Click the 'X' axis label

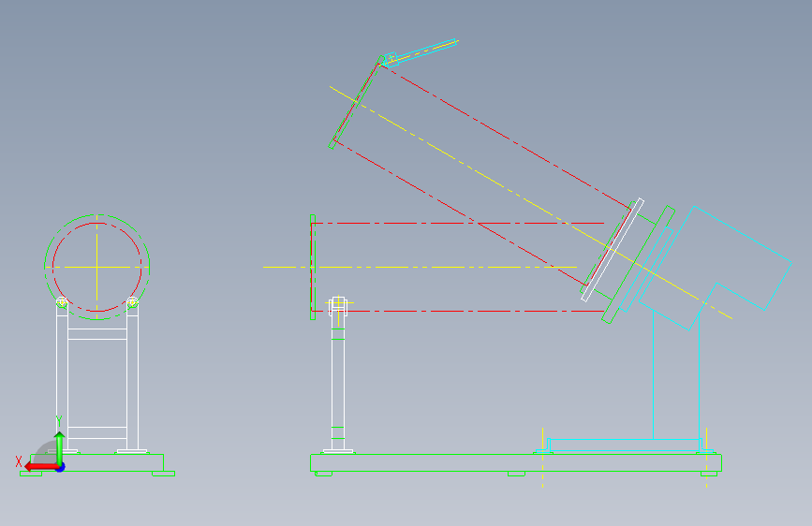(x=19, y=461)
